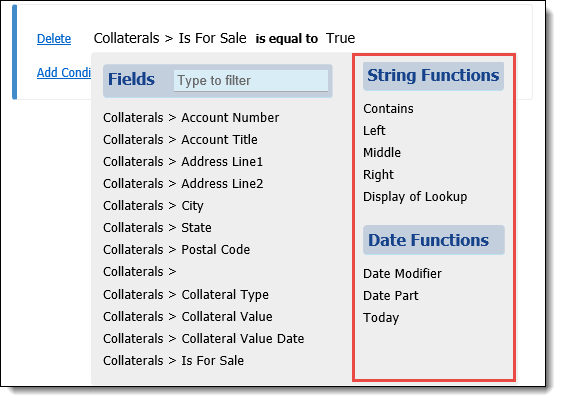Pick Collaterals > Address Line1 field
Image resolution: width=561 pixels, height=402 pixels.
pyautogui.click(x=183, y=162)
